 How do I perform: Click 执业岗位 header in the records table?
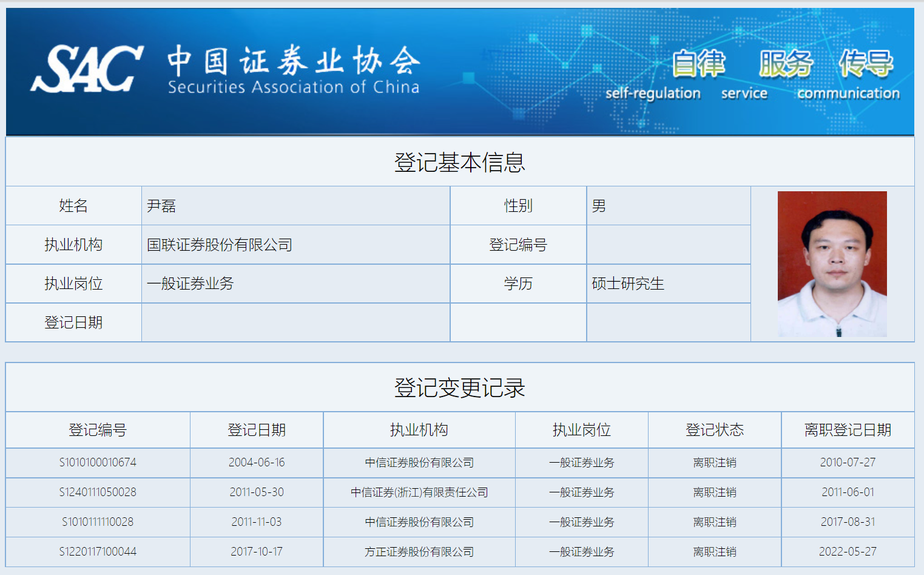coord(582,430)
